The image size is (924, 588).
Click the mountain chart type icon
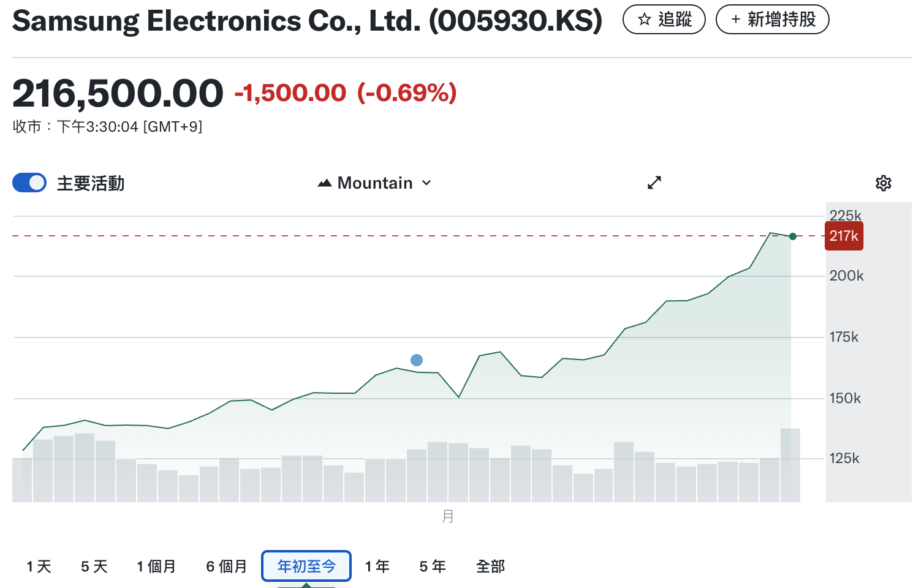pos(325,183)
